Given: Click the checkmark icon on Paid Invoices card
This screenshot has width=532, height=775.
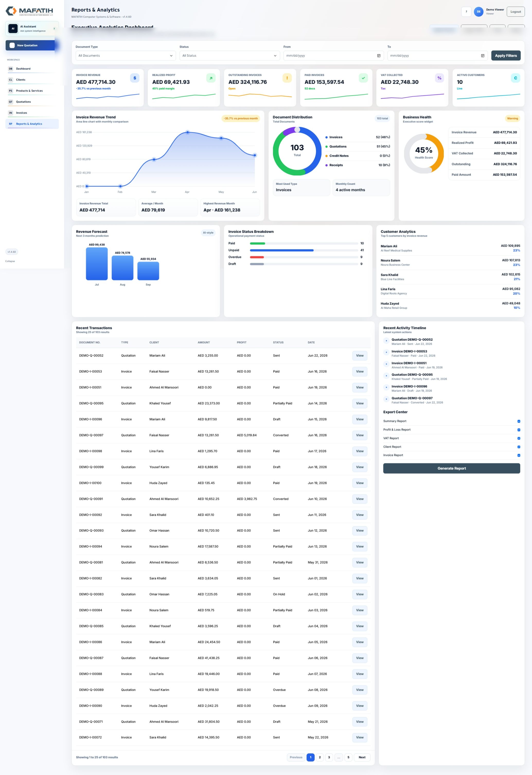Looking at the screenshot, I should pos(363,78).
